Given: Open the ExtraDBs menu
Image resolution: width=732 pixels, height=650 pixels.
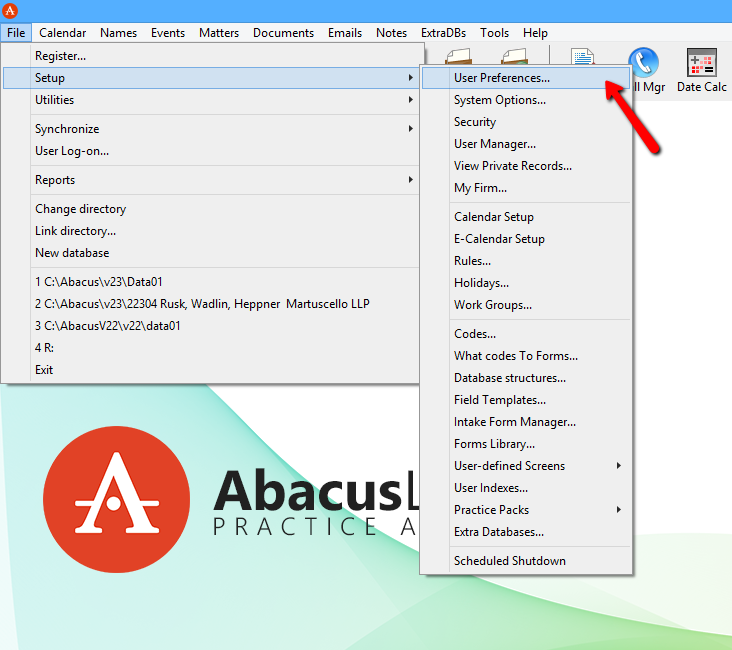Looking at the screenshot, I should coord(443,33).
